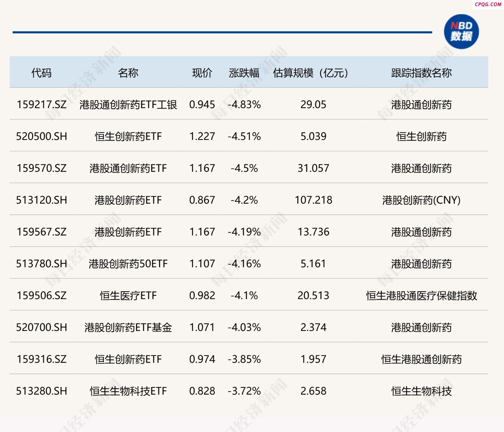The height and width of the screenshot is (432, 504).
Task: Select name 恒生生物科技ETF
Action: click(128, 391)
